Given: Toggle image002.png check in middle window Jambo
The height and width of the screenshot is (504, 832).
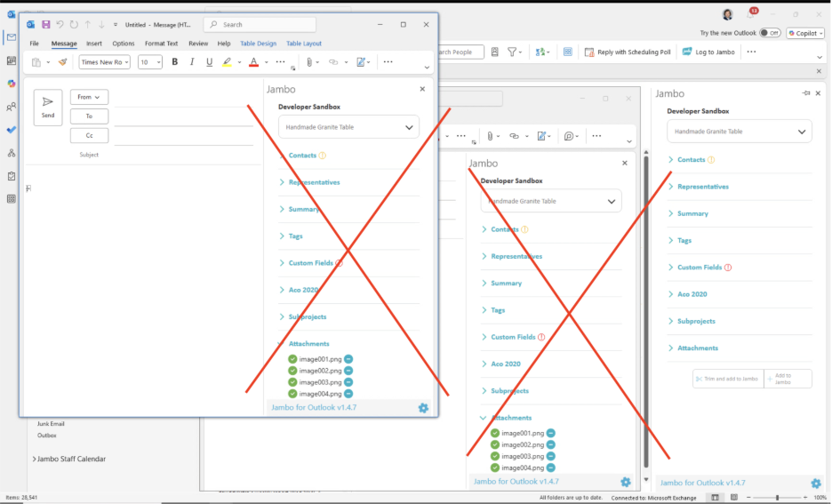Looking at the screenshot, I should point(495,444).
